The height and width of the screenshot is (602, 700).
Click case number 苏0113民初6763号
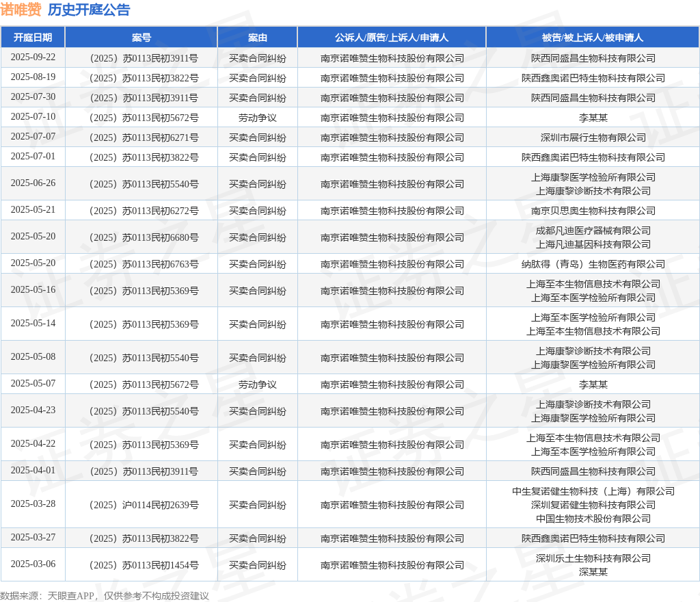(x=160, y=264)
